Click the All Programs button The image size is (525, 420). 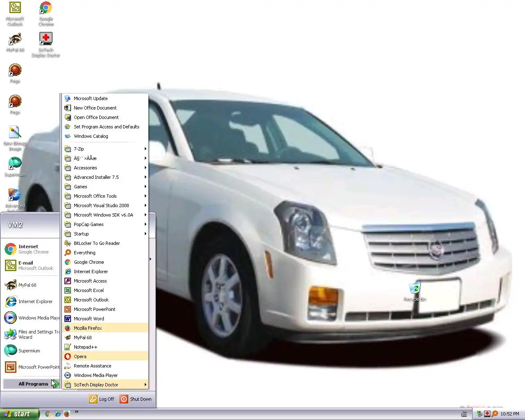click(x=31, y=384)
